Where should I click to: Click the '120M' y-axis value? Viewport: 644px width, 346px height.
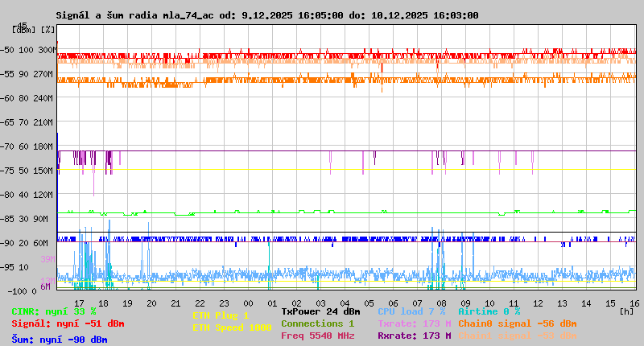[x=45, y=195]
